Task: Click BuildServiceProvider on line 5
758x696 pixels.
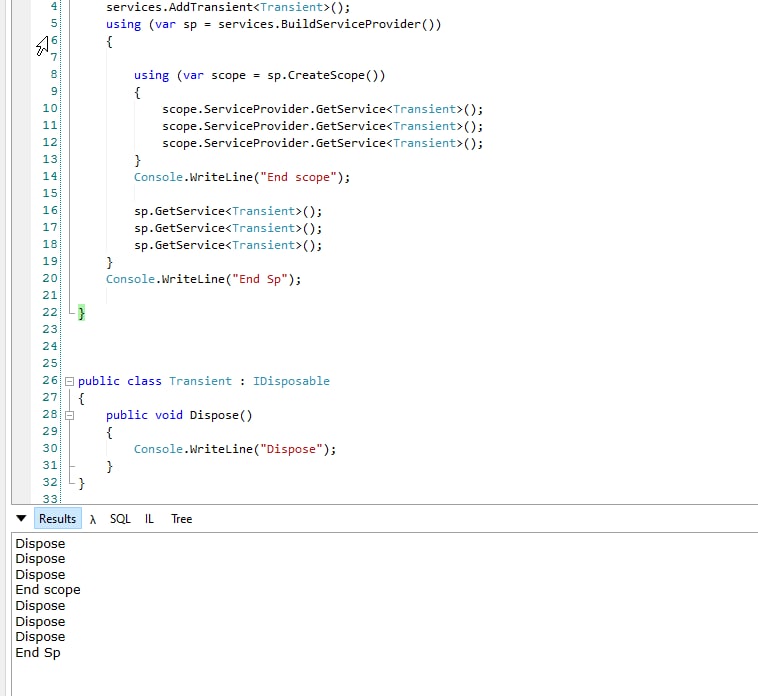Action: tap(350, 24)
